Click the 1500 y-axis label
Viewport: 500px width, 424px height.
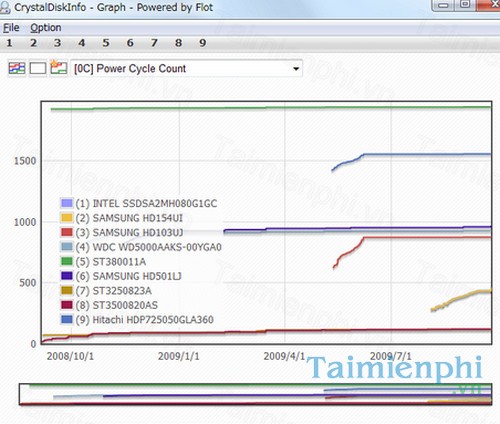pos(25,161)
